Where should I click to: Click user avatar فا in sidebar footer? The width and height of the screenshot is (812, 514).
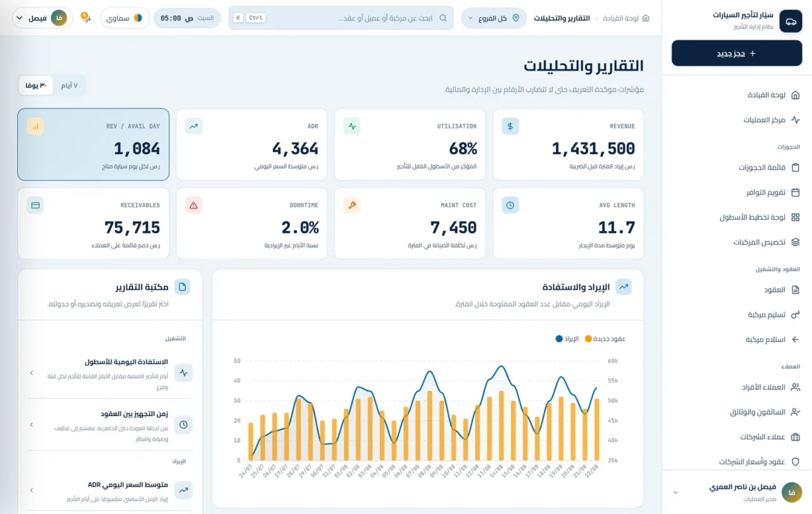[791, 492]
